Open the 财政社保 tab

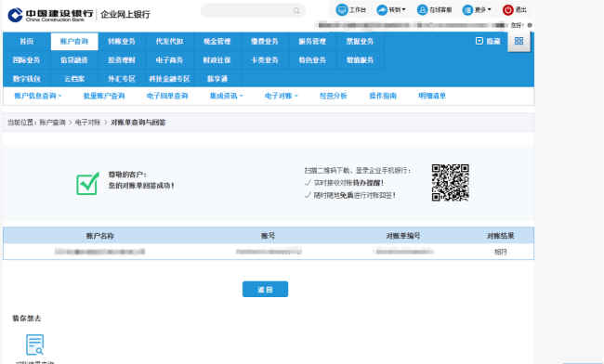point(217,60)
